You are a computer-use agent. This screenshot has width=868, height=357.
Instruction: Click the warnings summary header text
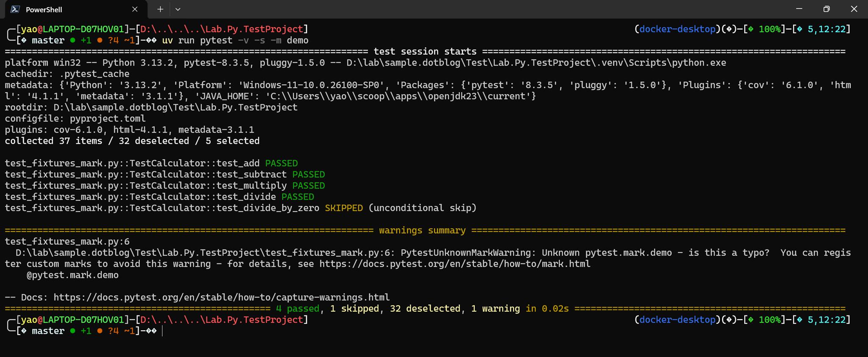click(422, 230)
